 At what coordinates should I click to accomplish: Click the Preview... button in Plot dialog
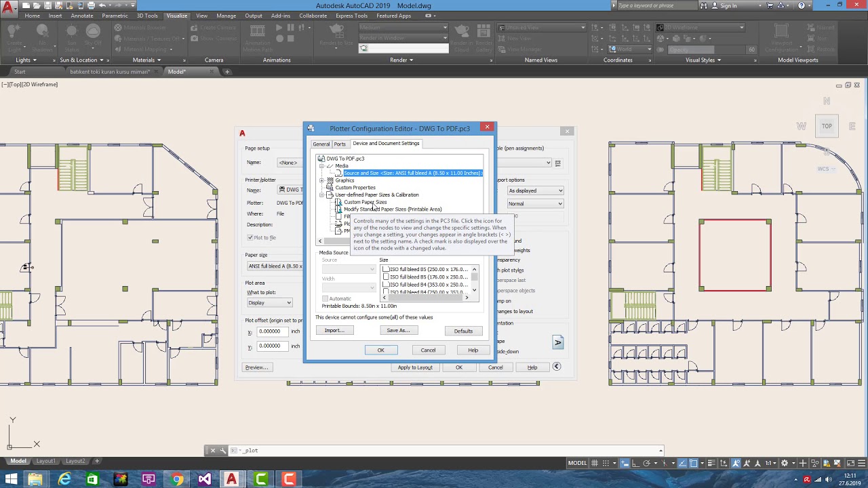tap(256, 367)
